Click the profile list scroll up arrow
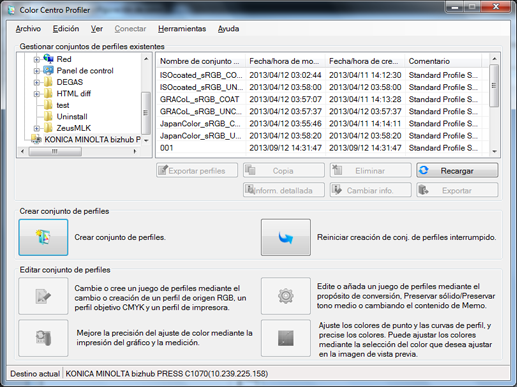Image resolution: width=517 pixels, height=387 pixels. coord(494,59)
